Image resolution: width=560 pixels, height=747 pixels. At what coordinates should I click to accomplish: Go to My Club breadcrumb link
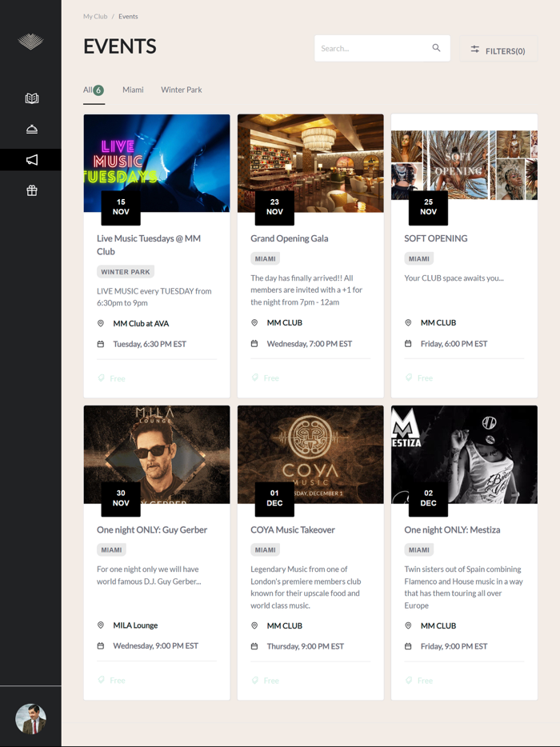pyautogui.click(x=95, y=16)
